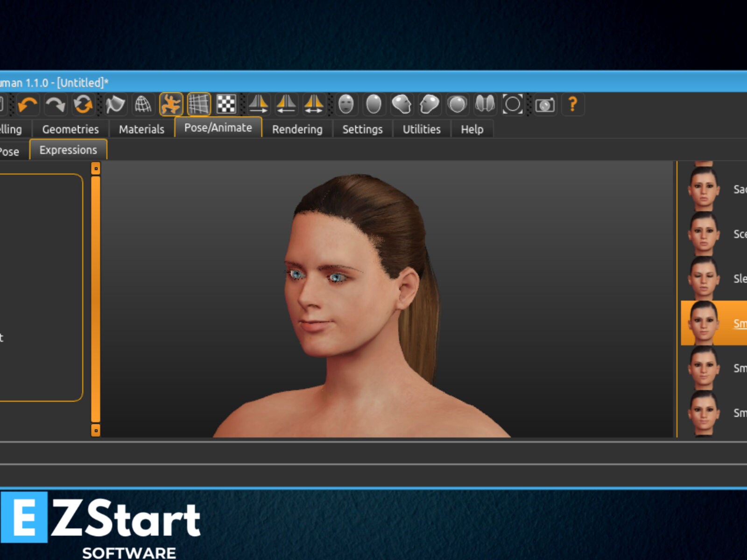This screenshot has width=747, height=560.
Task: Toggle the Skeleton pose display icon
Action: [x=171, y=105]
